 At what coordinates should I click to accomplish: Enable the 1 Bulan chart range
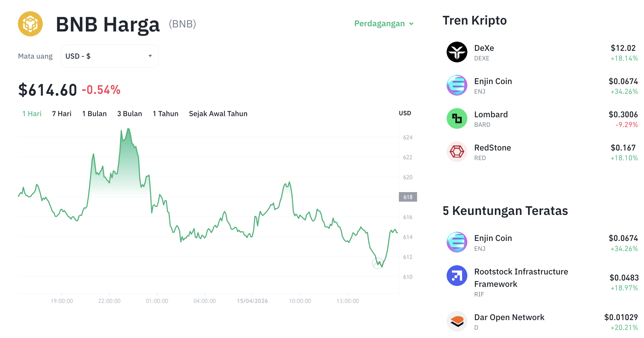pos(95,114)
